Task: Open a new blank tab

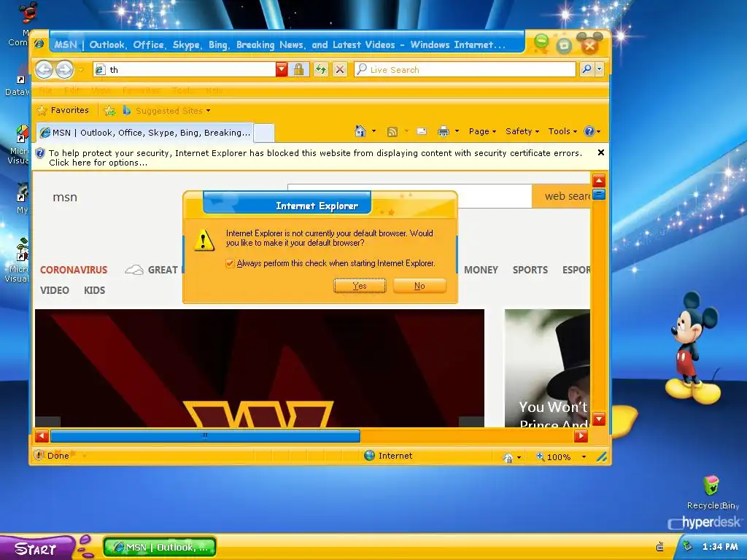Action: coord(264,133)
